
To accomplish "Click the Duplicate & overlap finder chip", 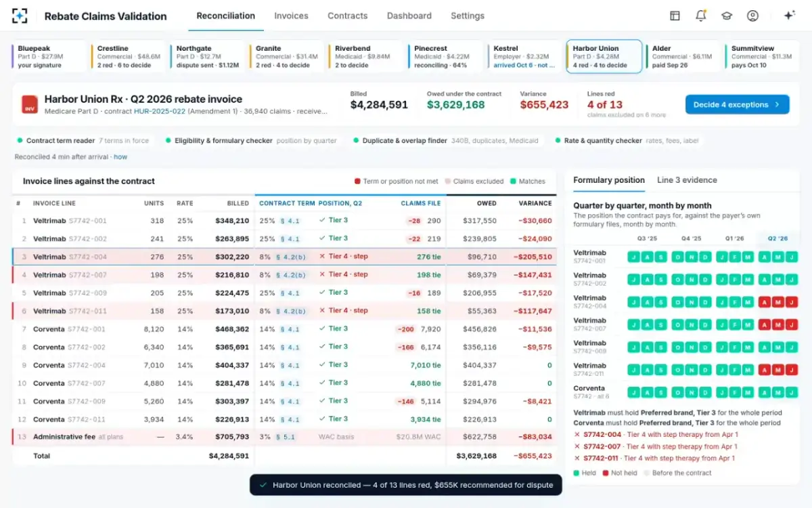I will [446, 140].
